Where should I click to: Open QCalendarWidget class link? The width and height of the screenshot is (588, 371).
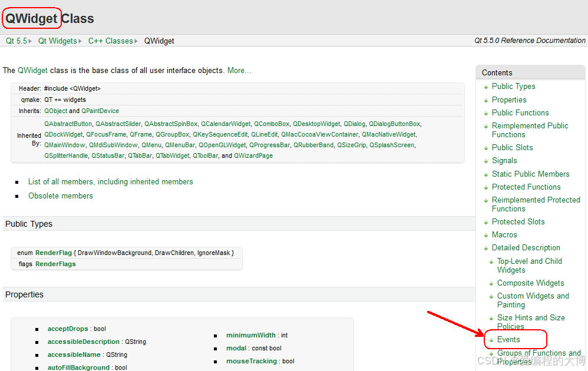pos(226,124)
